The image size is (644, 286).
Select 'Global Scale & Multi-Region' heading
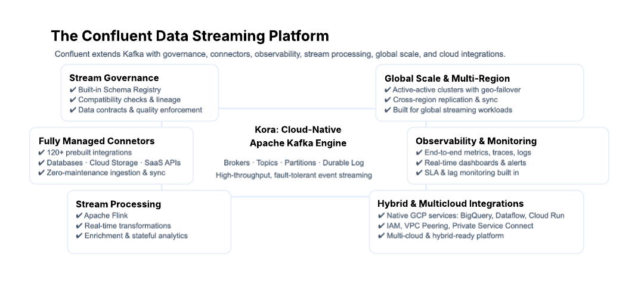(447, 79)
